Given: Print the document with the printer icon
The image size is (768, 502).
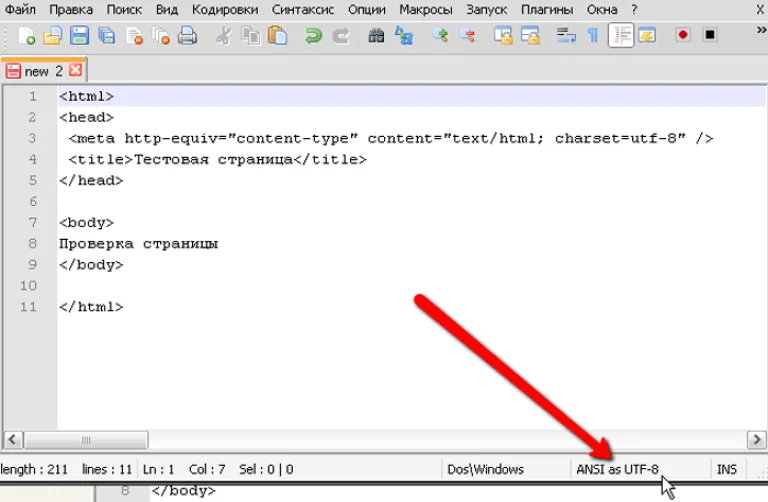Looking at the screenshot, I should pyautogui.click(x=187, y=36).
